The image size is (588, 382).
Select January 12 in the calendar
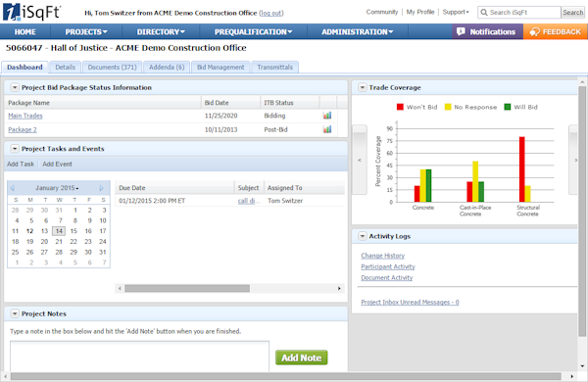30,231
